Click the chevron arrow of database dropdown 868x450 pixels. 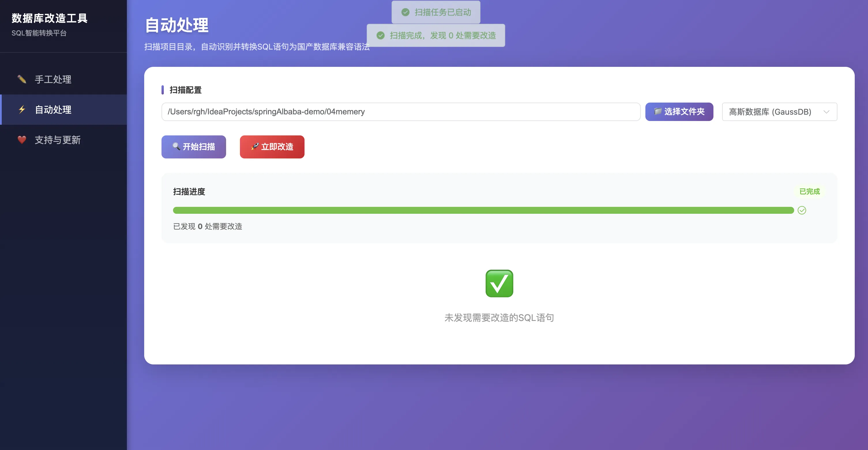(x=826, y=112)
